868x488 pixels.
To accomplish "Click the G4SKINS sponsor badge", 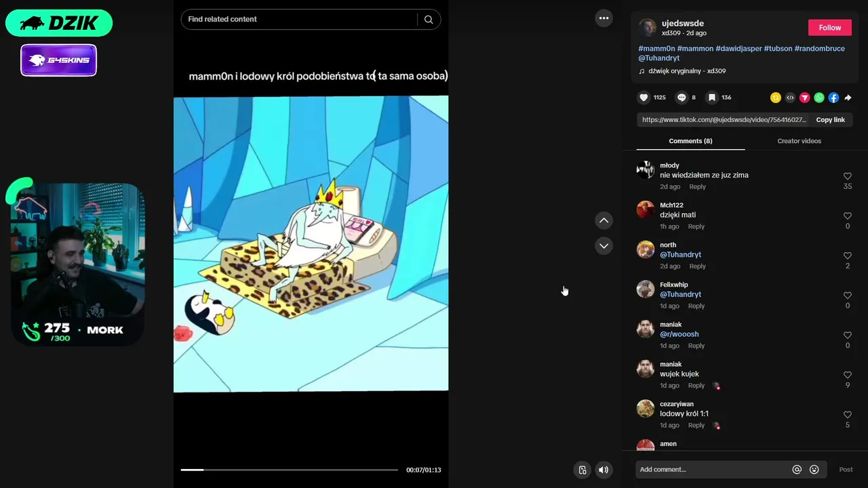I will pos(59,60).
